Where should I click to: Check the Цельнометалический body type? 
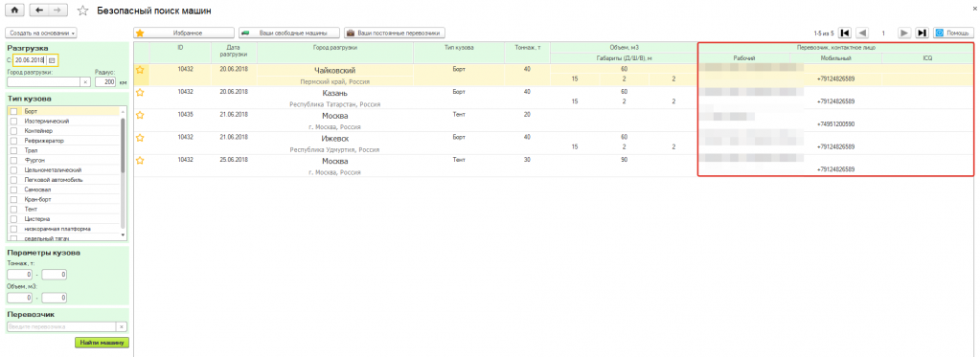[13, 169]
